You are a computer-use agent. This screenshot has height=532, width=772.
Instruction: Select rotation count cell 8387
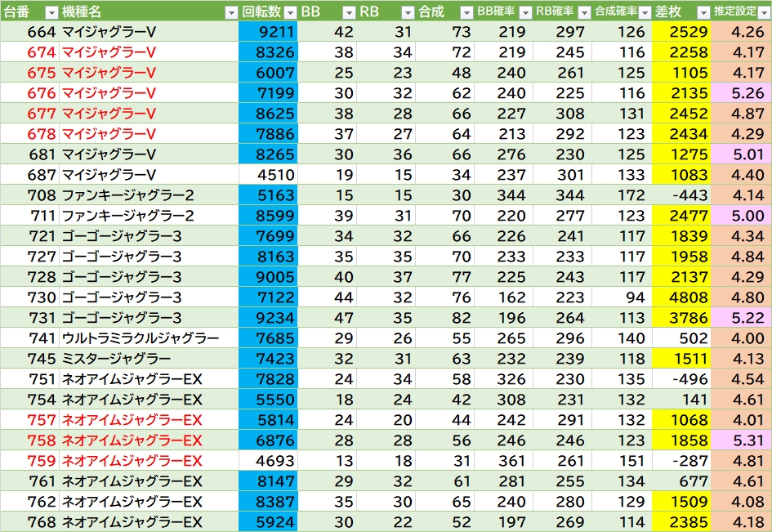click(268, 502)
